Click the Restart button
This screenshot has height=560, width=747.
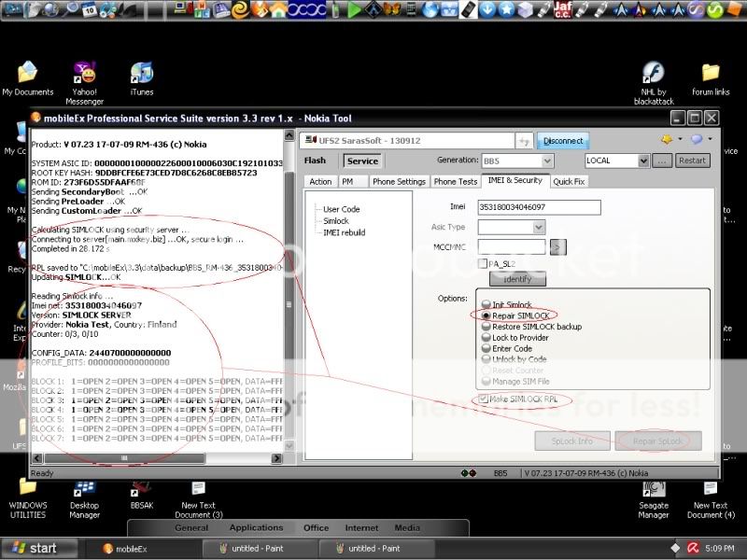coord(692,161)
